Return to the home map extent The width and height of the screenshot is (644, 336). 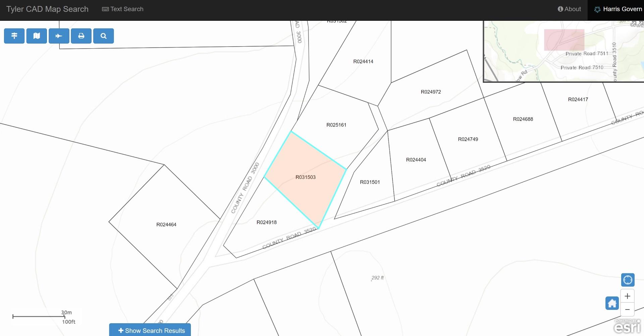coord(612,303)
